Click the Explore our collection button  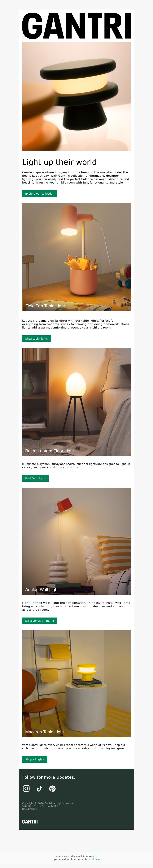click(40, 194)
